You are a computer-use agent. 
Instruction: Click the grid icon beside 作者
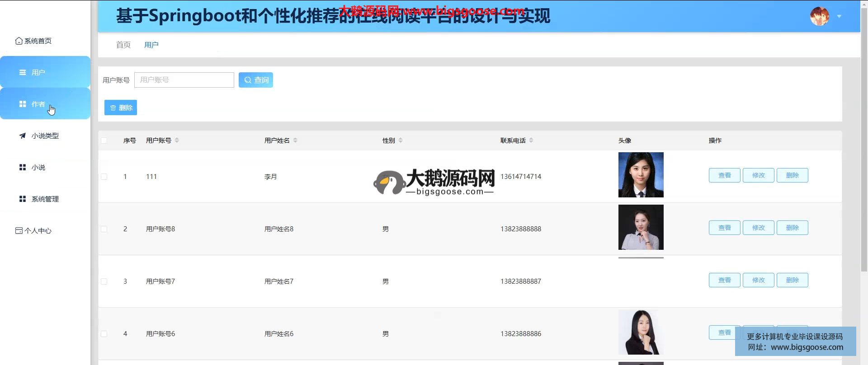(23, 104)
